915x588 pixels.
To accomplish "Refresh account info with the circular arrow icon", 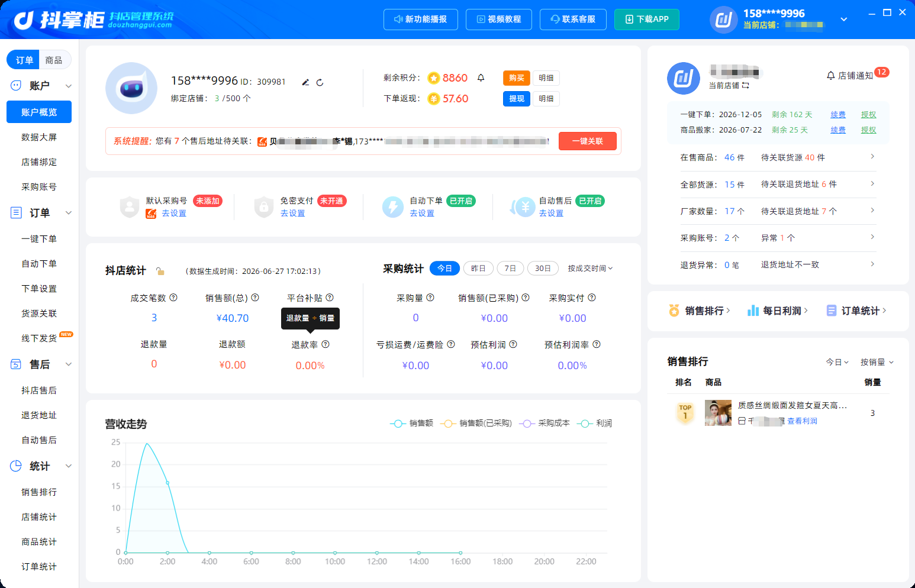I will coord(320,82).
